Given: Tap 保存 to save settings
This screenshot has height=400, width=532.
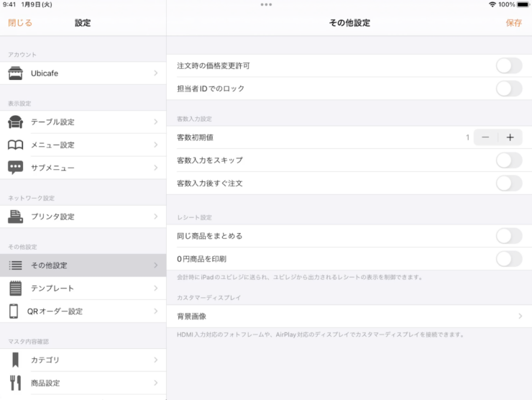Looking at the screenshot, I should pos(514,23).
